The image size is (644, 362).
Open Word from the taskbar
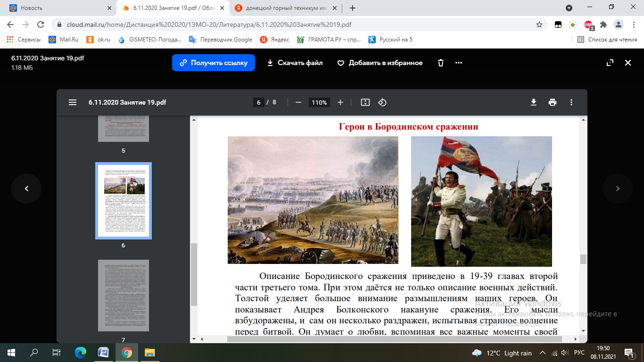103,352
